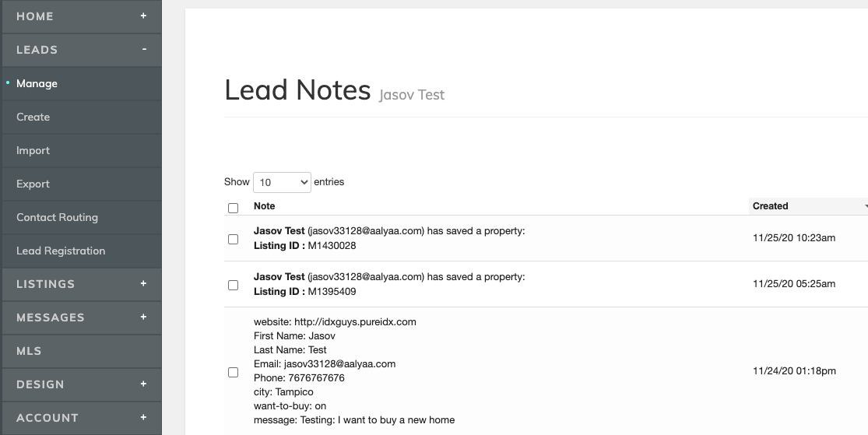Image resolution: width=868 pixels, height=435 pixels.
Task: Expand the HOME menu plus icon
Action: [143, 16]
